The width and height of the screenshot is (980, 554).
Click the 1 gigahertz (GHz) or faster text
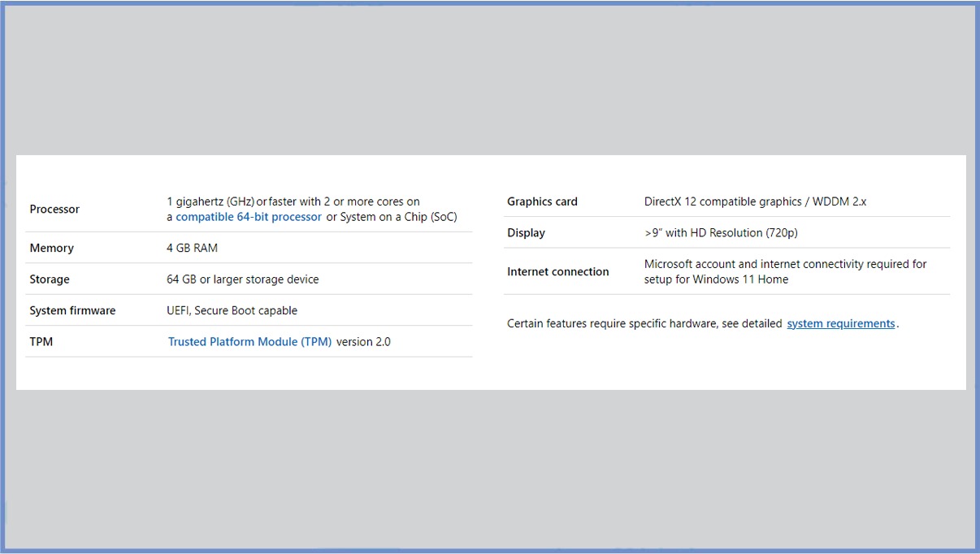point(231,201)
